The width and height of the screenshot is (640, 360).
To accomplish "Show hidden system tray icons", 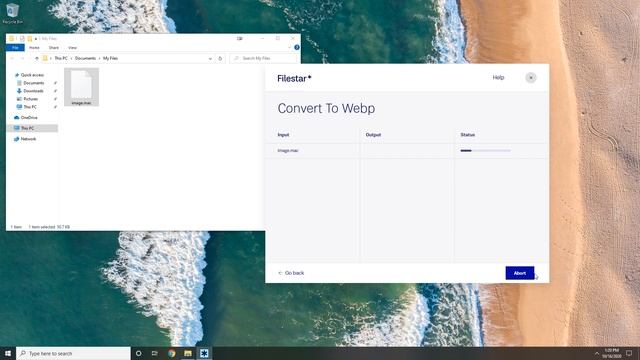I will 597,353.
